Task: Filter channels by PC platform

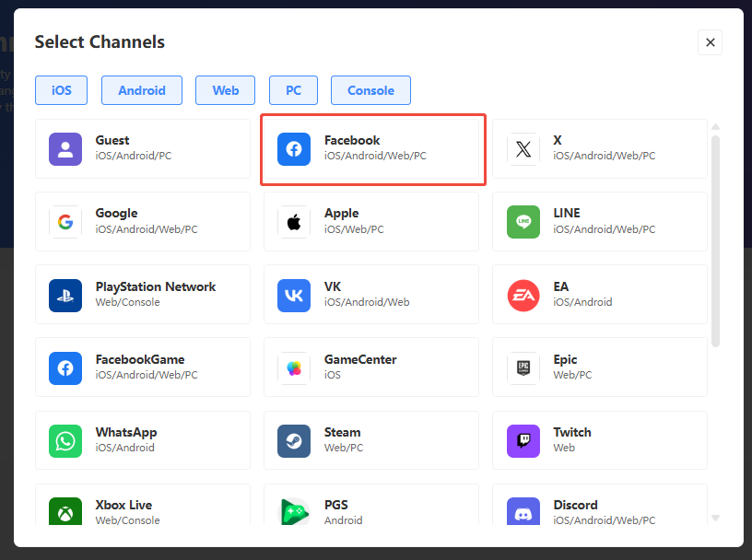Action: click(x=293, y=90)
